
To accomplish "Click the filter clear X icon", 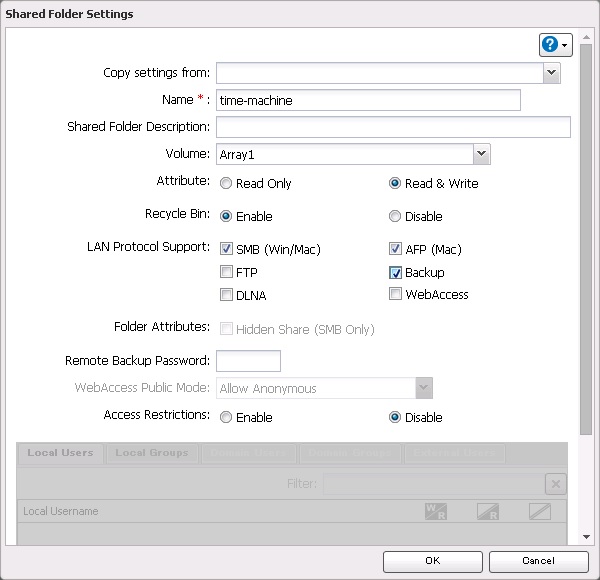I will (x=555, y=484).
